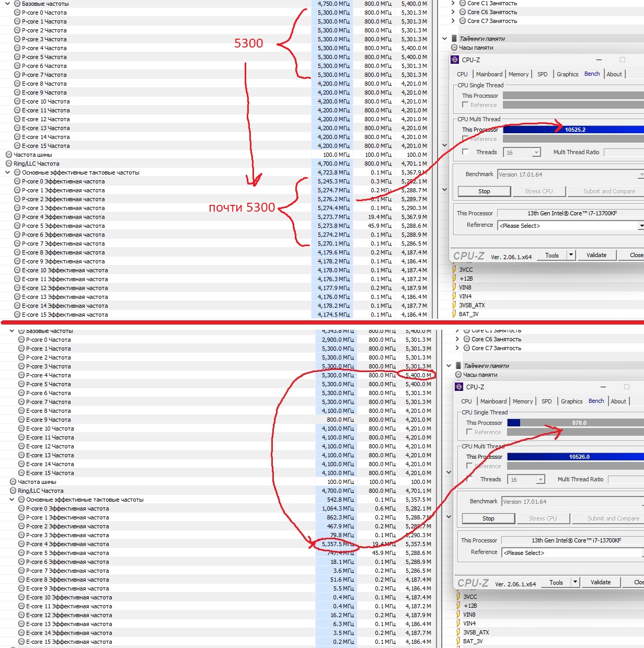Open Graphics tab in CPU-Z scoring 878.0
Image resolution: width=644 pixels, height=648 pixels.
click(571, 401)
